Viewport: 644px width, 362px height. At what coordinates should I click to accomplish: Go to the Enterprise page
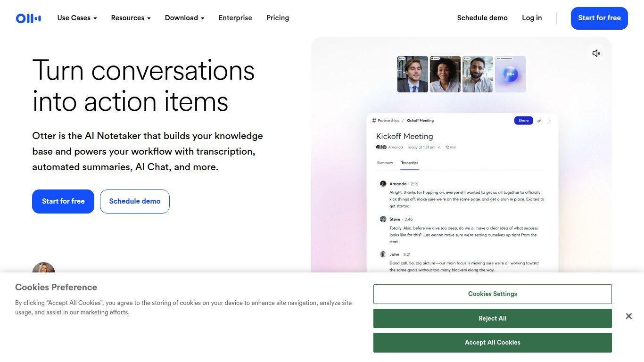(x=235, y=18)
